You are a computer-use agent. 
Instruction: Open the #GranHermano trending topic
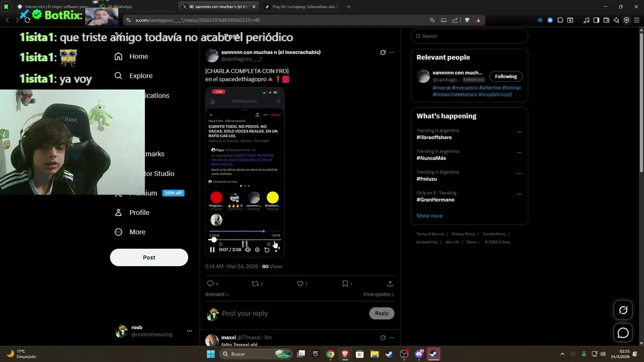coord(435,200)
